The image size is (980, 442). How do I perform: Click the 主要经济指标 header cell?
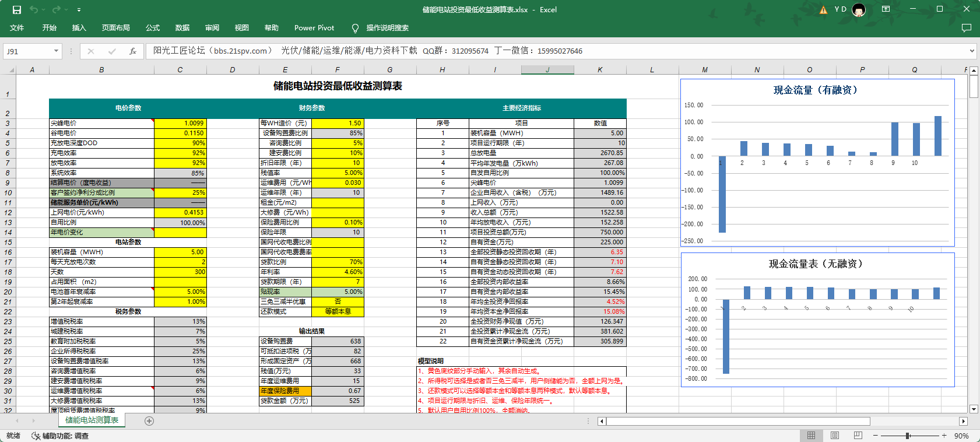click(x=522, y=108)
